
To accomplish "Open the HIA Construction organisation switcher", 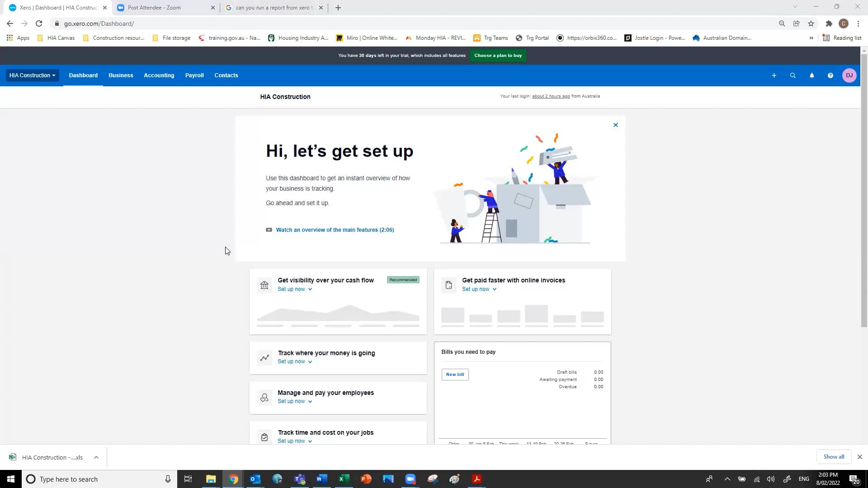I will [32, 75].
